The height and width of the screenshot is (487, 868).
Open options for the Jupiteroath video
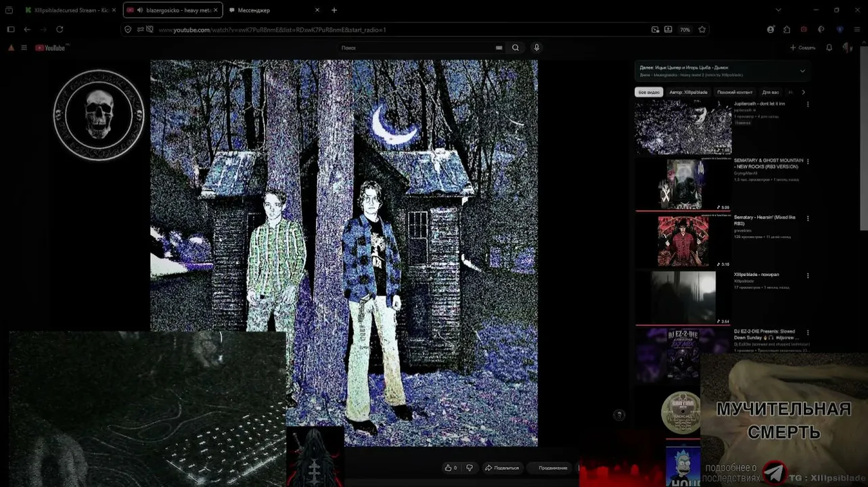tap(808, 105)
